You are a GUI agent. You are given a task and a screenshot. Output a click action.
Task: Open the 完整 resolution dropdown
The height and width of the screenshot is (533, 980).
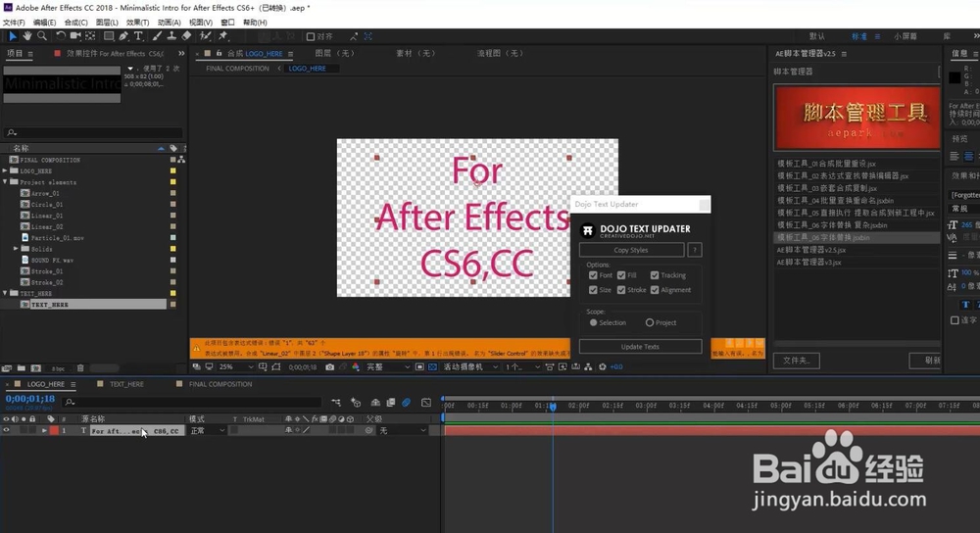click(x=387, y=366)
